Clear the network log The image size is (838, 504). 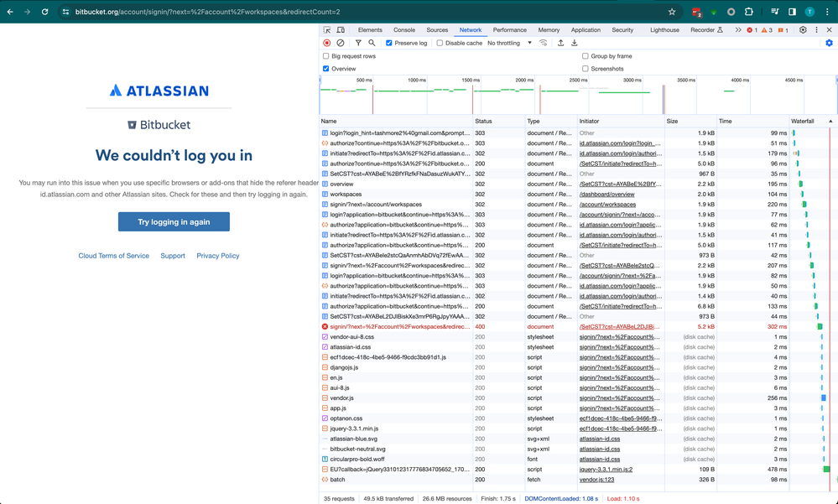[341, 43]
